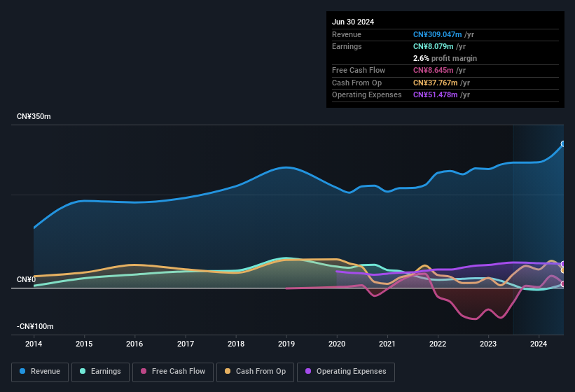This screenshot has height=392, width=575.
Task: Select the Revenue endpoint marker on chart
Action: click(563, 143)
